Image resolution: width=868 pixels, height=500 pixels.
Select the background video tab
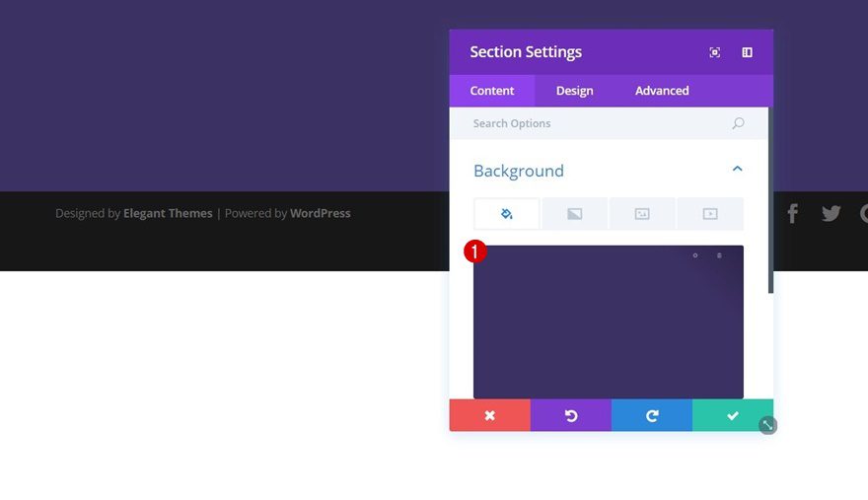coord(710,214)
